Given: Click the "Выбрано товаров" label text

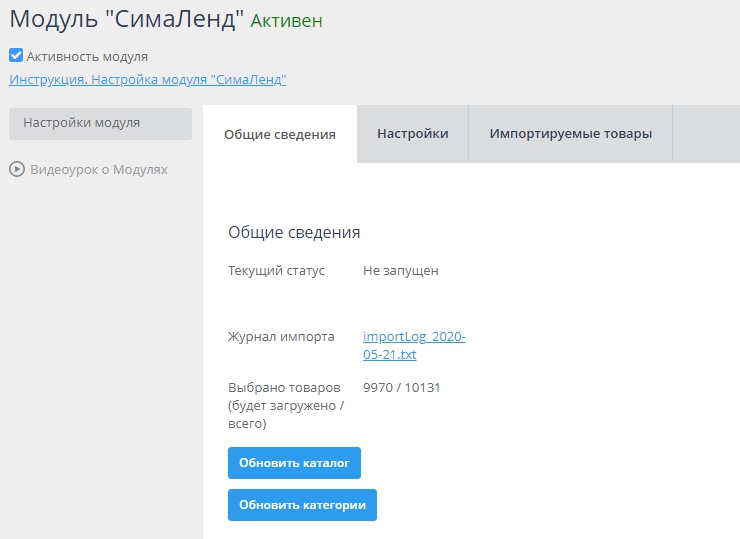Looking at the screenshot, I should pyautogui.click(x=285, y=387).
